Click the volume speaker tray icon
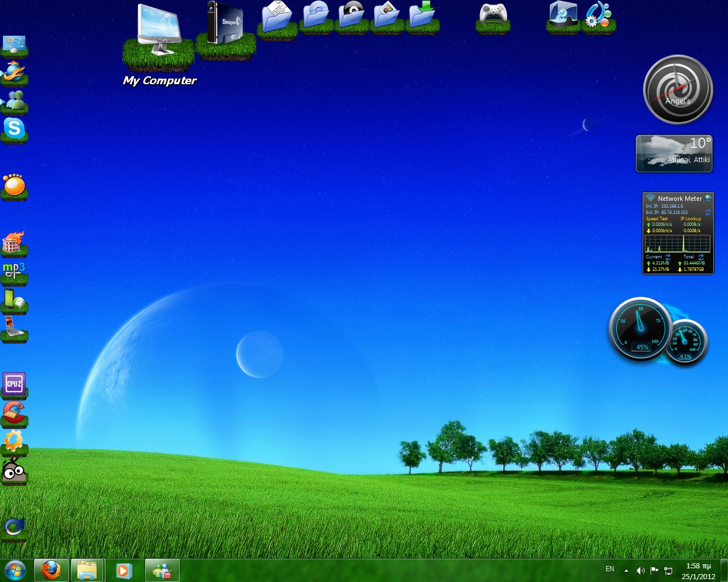 (x=640, y=571)
